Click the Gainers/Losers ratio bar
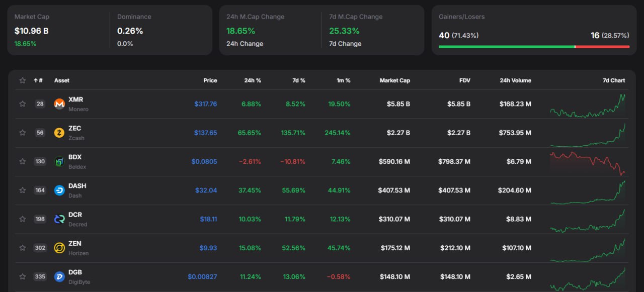644x292 pixels. [x=534, y=47]
